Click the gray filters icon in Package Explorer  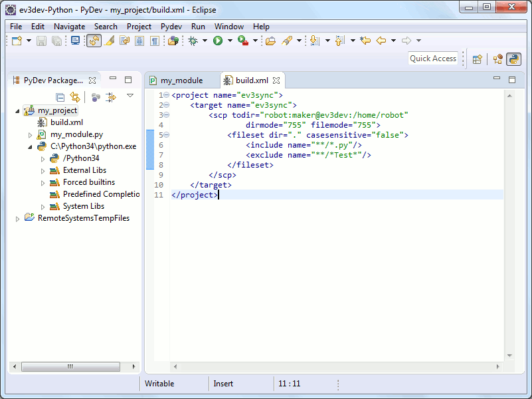click(96, 98)
